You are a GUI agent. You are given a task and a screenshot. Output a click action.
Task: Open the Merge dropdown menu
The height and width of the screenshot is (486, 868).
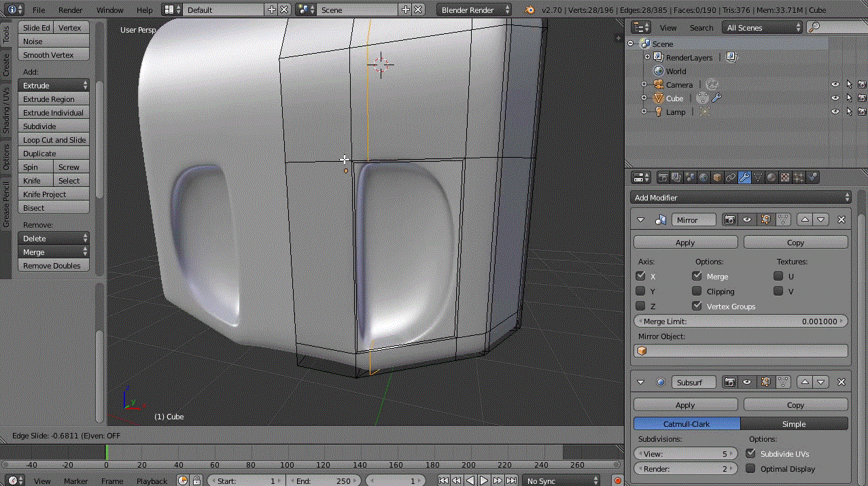coord(54,251)
